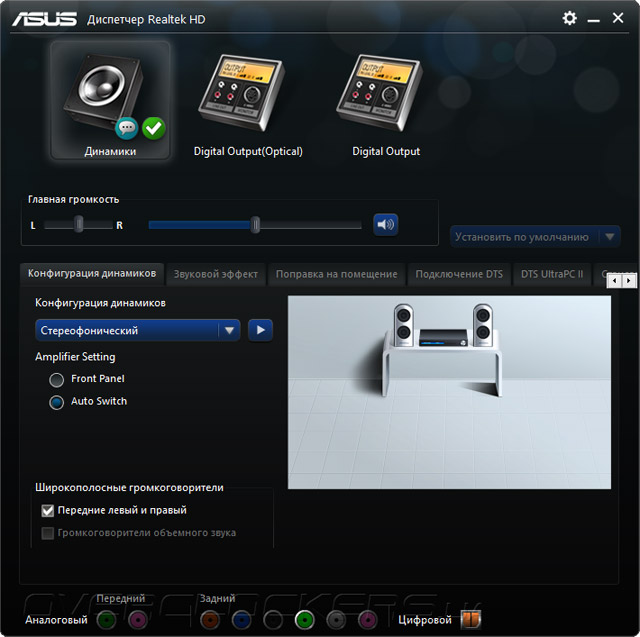640x637 pixels.
Task: Toggle Громкоговорители объемного звука checkbox
Action: [x=48, y=533]
